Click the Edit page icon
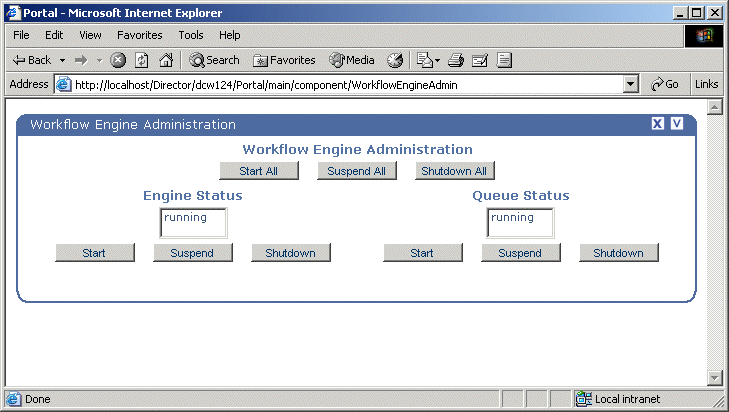Screen dimensions: 729x412 (480, 60)
